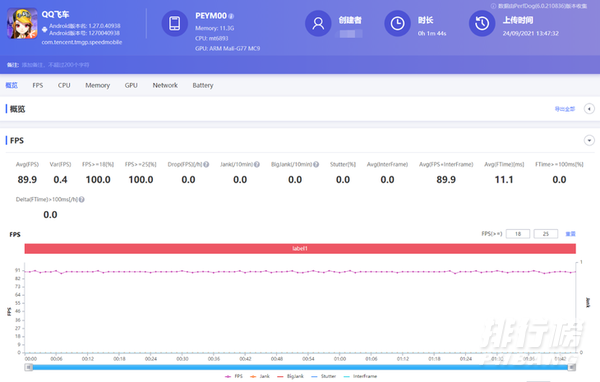Open the Network tab
The height and width of the screenshot is (382, 600).
pyautogui.click(x=165, y=85)
